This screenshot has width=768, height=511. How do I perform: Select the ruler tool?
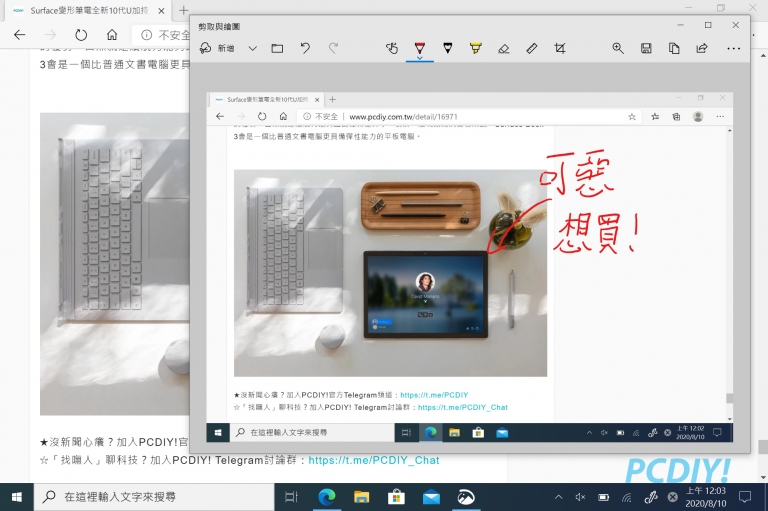[531, 48]
